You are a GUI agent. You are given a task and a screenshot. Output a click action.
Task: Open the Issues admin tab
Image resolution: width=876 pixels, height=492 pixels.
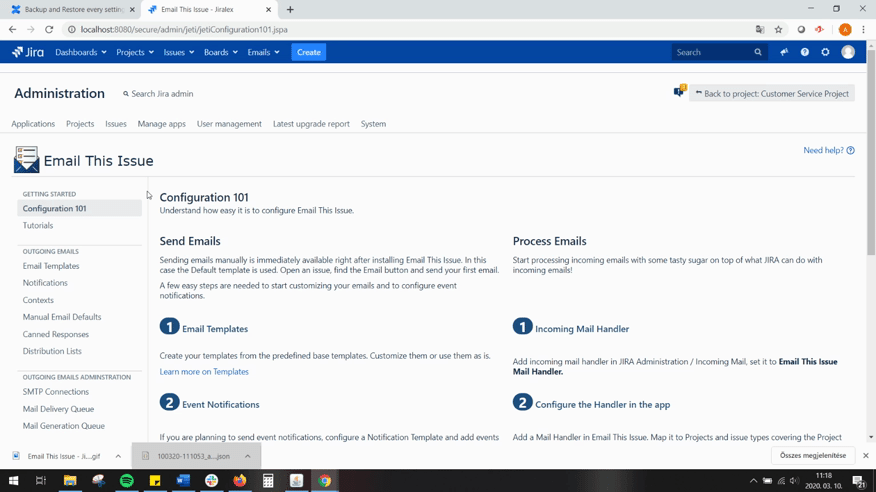[116, 123]
